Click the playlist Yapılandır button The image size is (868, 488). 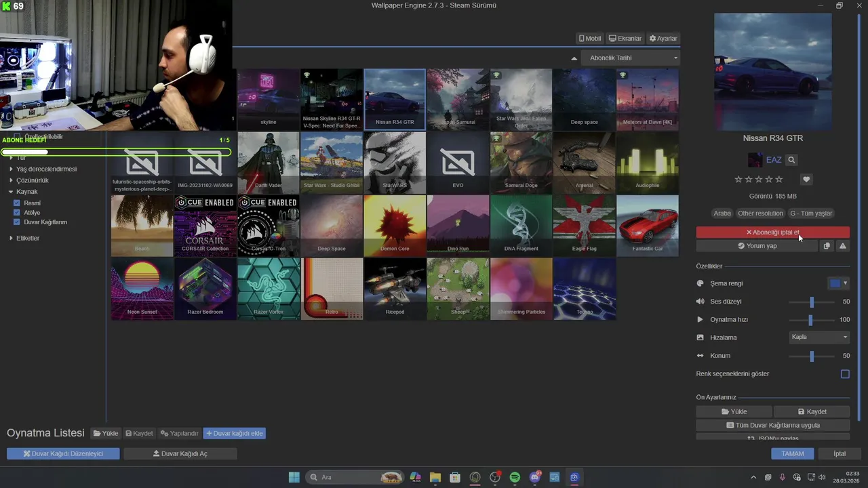tap(180, 433)
